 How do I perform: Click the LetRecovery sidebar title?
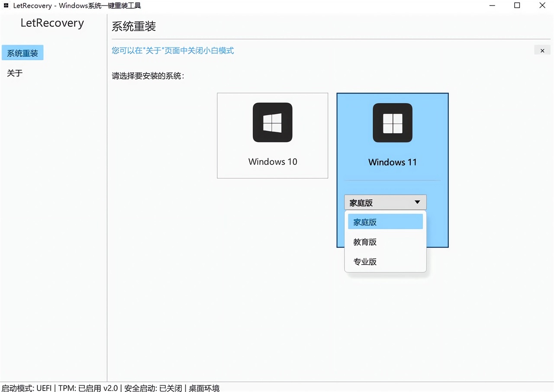[x=52, y=23]
